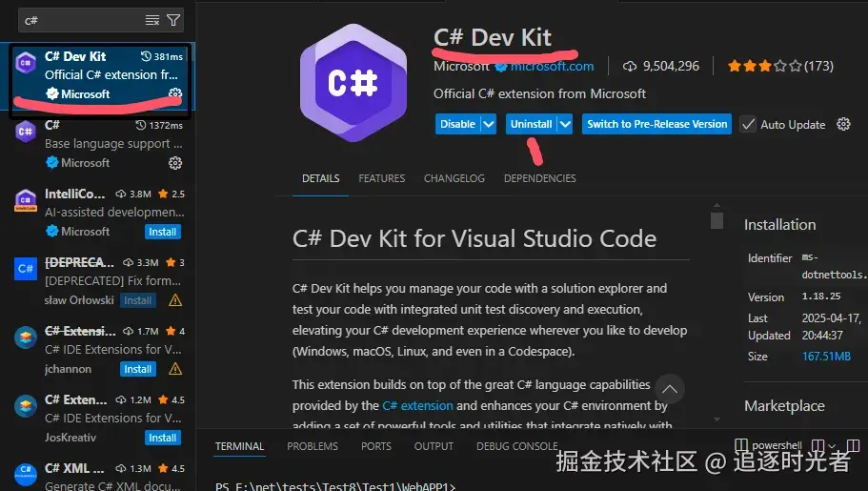Open gear on C# Dev Kit list item
Screen dimensions: 868x491
tap(175, 92)
